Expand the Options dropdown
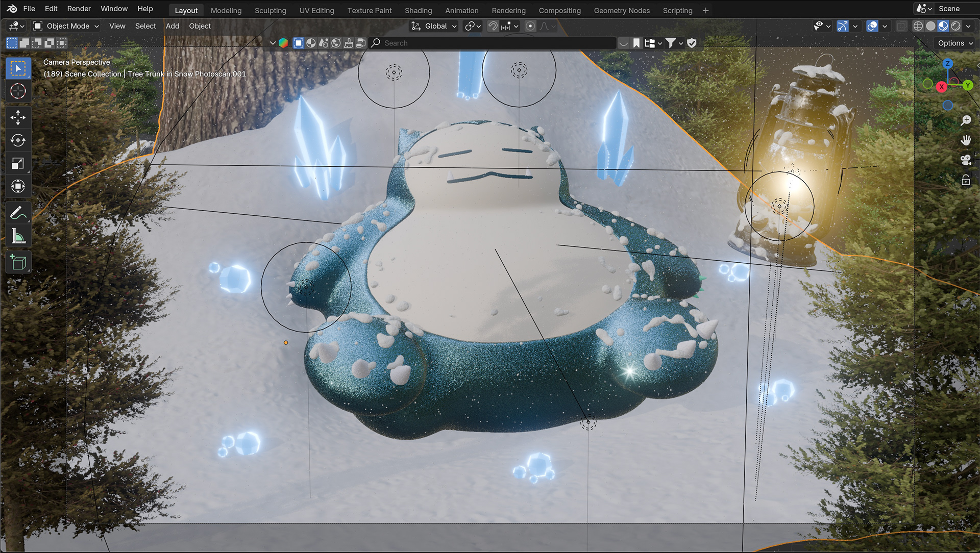This screenshot has width=980, height=553. tap(955, 43)
